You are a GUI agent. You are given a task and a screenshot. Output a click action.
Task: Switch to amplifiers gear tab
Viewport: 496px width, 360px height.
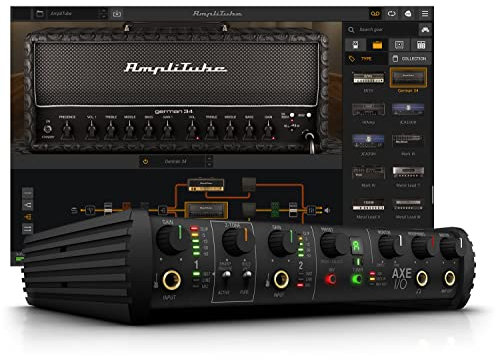pos(377,45)
